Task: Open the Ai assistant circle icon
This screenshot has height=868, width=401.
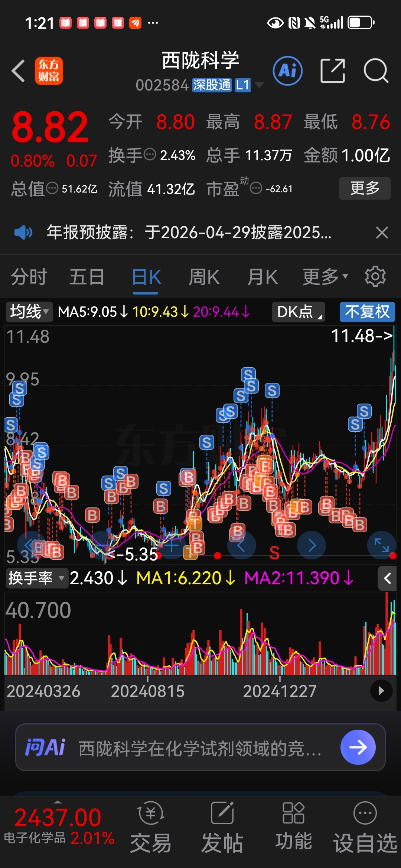Action: coord(288,70)
